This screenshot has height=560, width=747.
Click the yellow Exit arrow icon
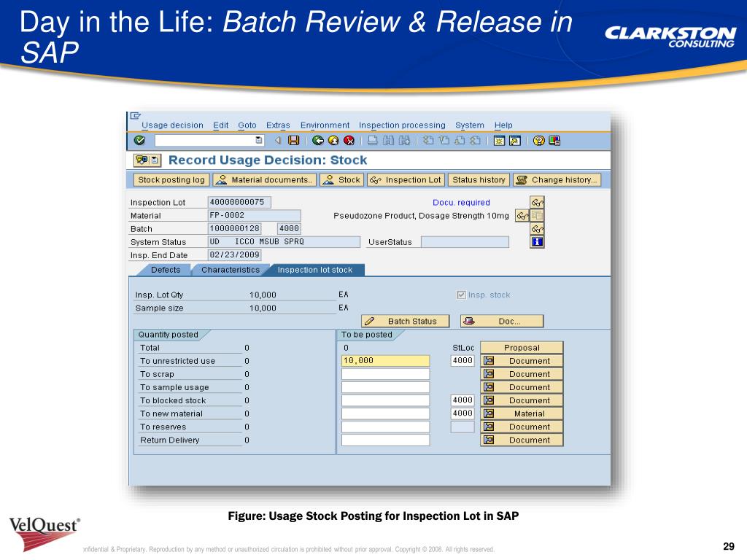tap(333, 141)
